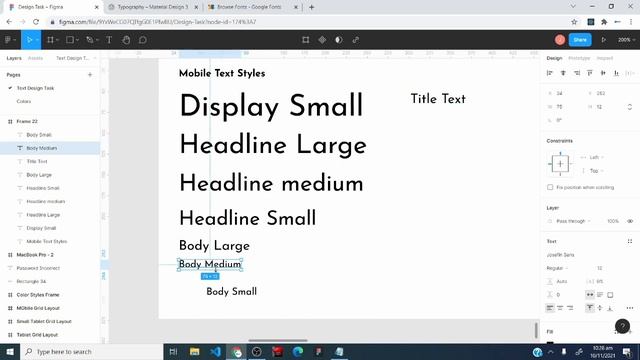Click the Use as mask icon
The height and width of the screenshot is (360, 640).
pyautogui.click(x=338, y=40)
